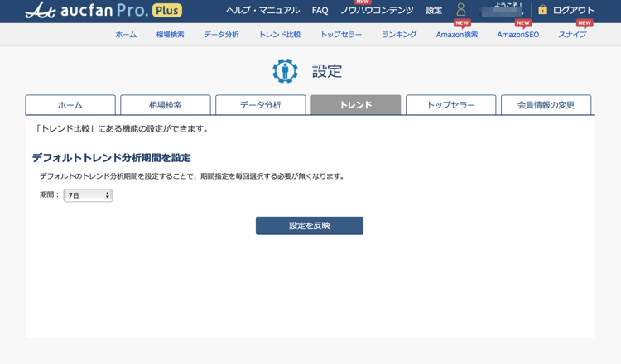This screenshot has height=364, width=621.
Task: Switch to the 相場検索 settings tab
Action: point(166,105)
